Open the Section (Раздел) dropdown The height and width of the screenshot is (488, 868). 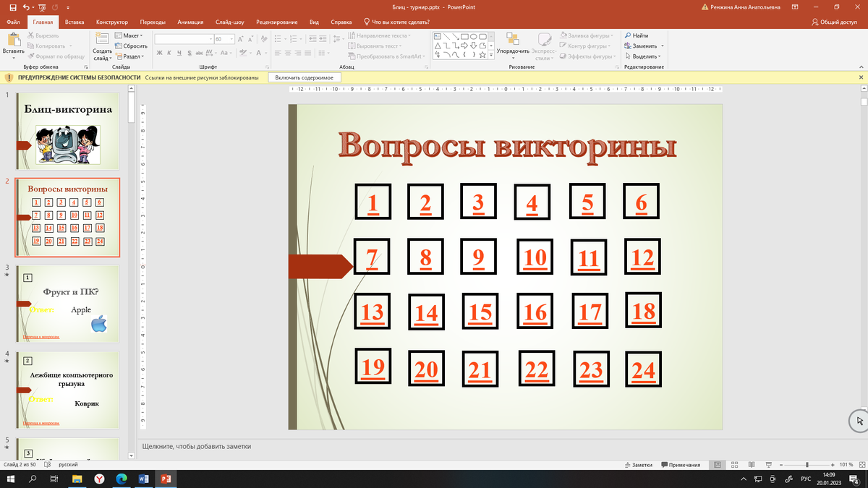click(130, 56)
